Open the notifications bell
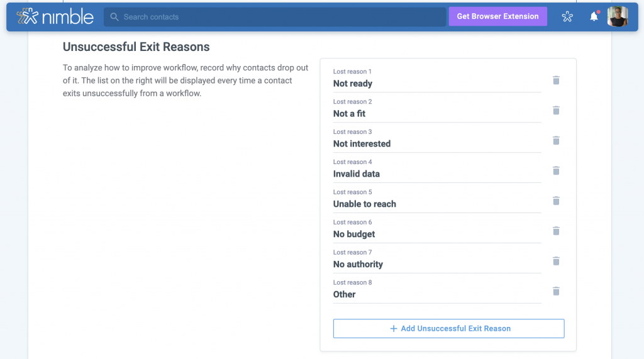This screenshot has width=644, height=359. click(x=594, y=17)
